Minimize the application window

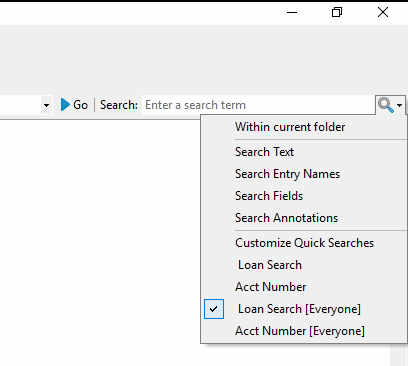(292, 13)
